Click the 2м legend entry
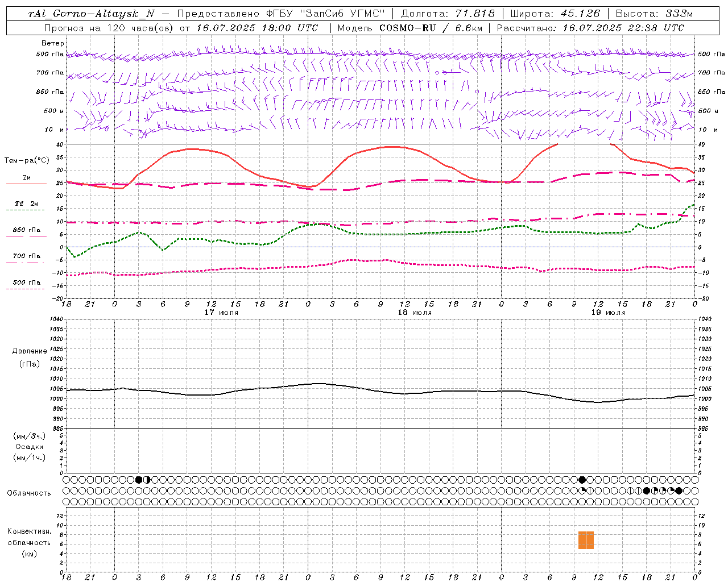Image resolution: width=728 pixels, height=582 pixels. click(x=27, y=178)
